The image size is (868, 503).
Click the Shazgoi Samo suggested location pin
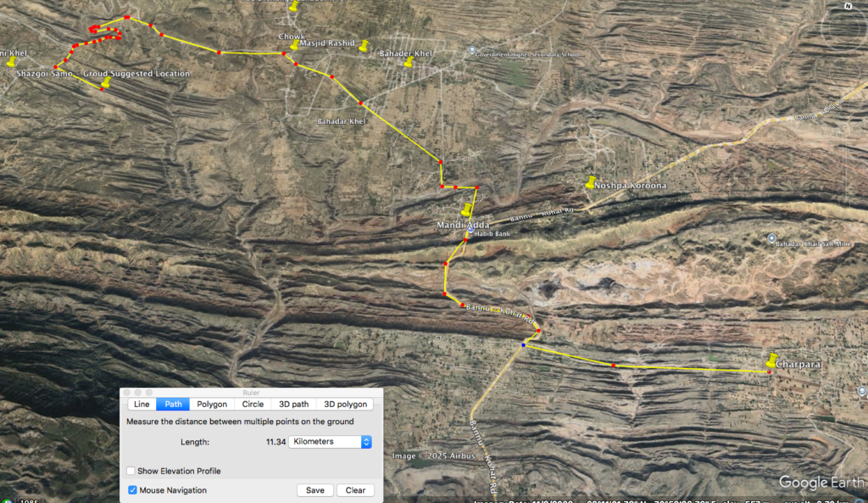coord(105,82)
